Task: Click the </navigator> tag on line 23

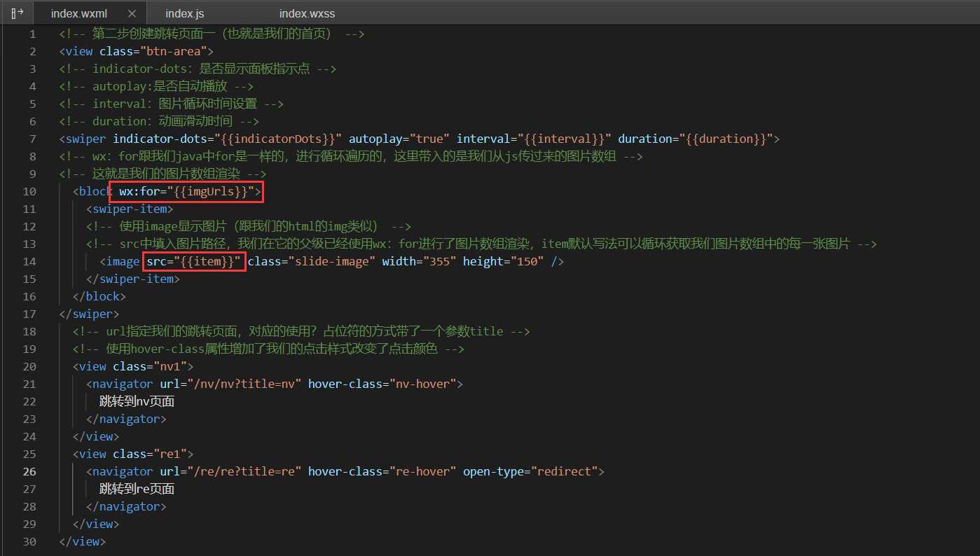Action: [x=126, y=419]
